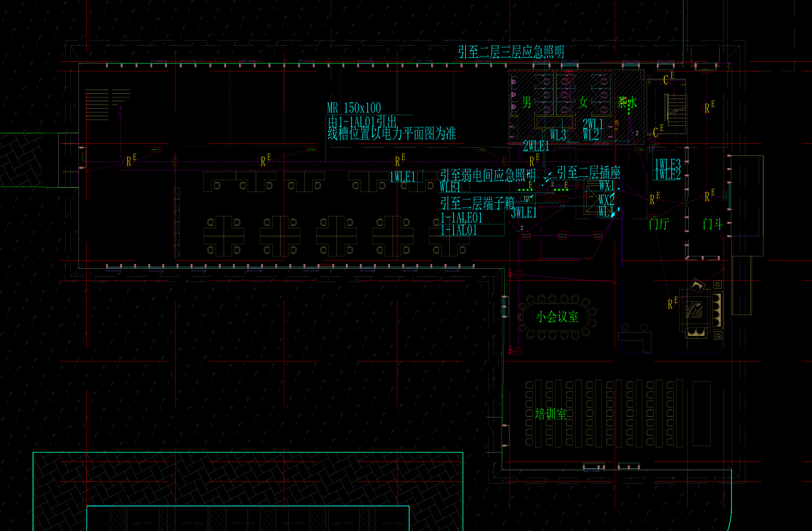
Task: Select the 门斗 room label
Action: click(x=712, y=224)
